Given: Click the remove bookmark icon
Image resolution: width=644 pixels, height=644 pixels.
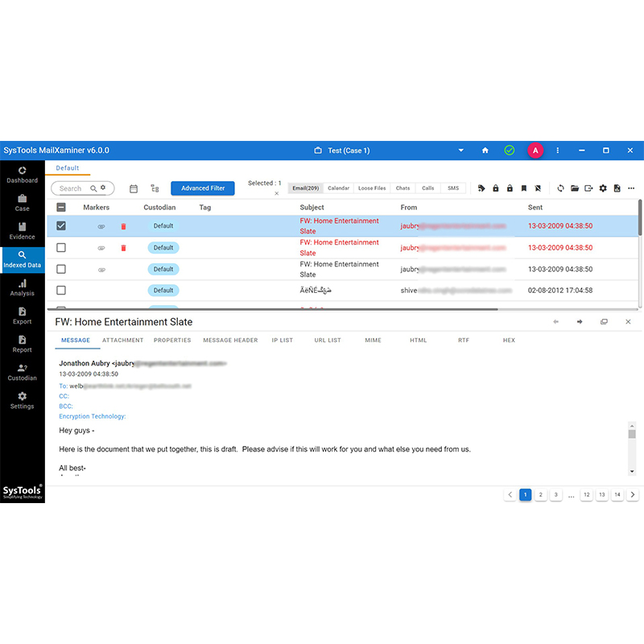Looking at the screenshot, I should click(538, 188).
